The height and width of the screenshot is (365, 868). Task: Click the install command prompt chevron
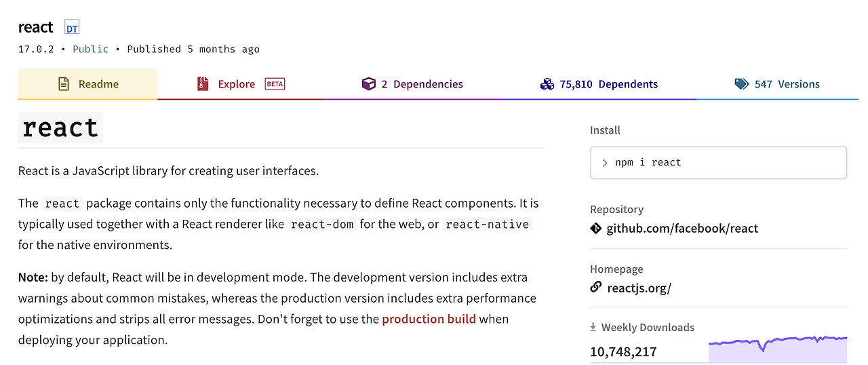(605, 163)
